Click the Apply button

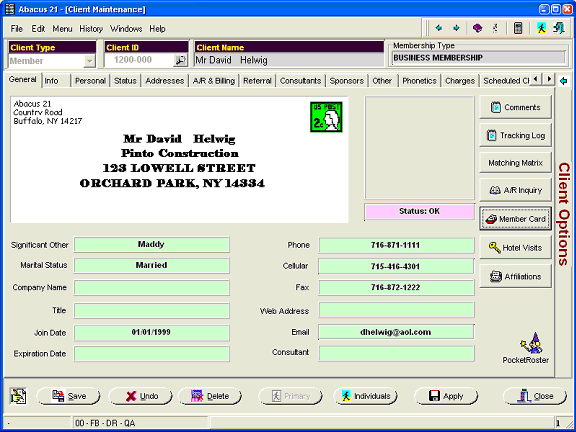coord(446,396)
